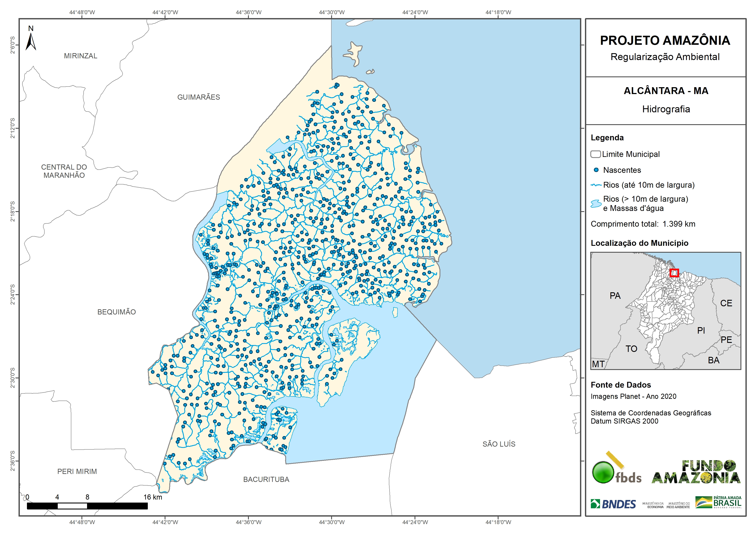Click the Ministério do Meio Ambiente logo
The image size is (756, 534).
click(x=678, y=505)
